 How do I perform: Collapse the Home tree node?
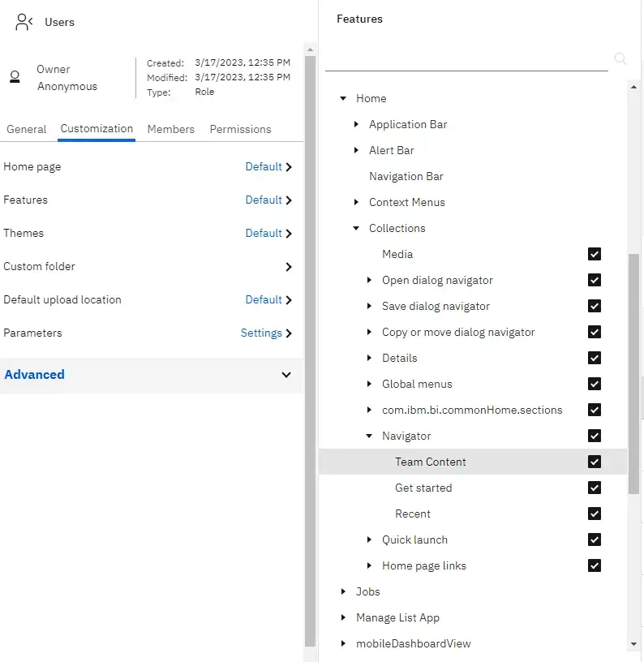(343, 98)
